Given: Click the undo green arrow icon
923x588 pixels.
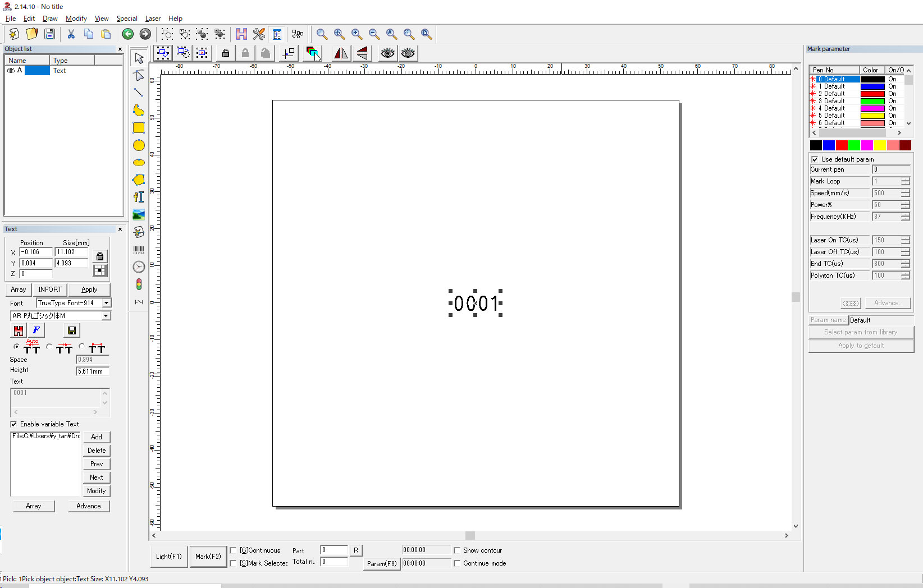Looking at the screenshot, I should click(x=128, y=34).
